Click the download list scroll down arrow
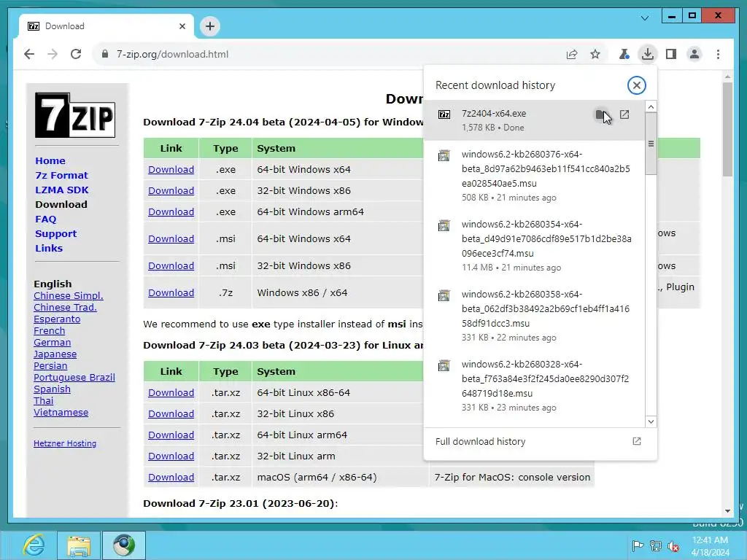The width and height of the screenshot is (747, 560). pos(651,421)
